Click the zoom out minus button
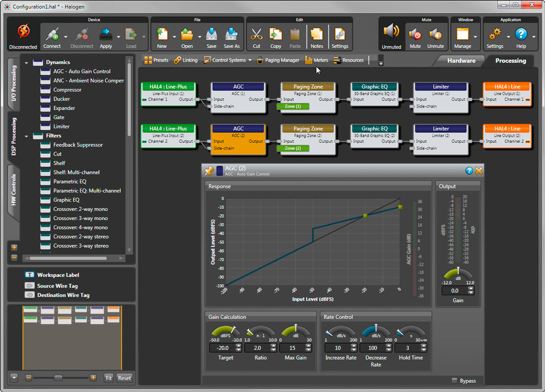This screenshot has height=392, width=545. pyautogui.click(x=28, y=378)
